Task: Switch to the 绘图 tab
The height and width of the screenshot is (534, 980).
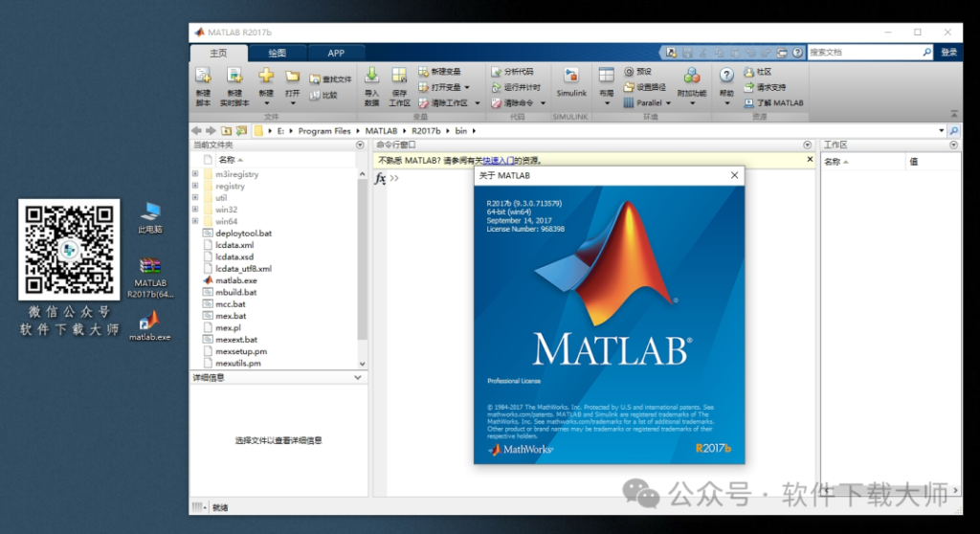Action: pyautogui.click(x=277, y=54)
